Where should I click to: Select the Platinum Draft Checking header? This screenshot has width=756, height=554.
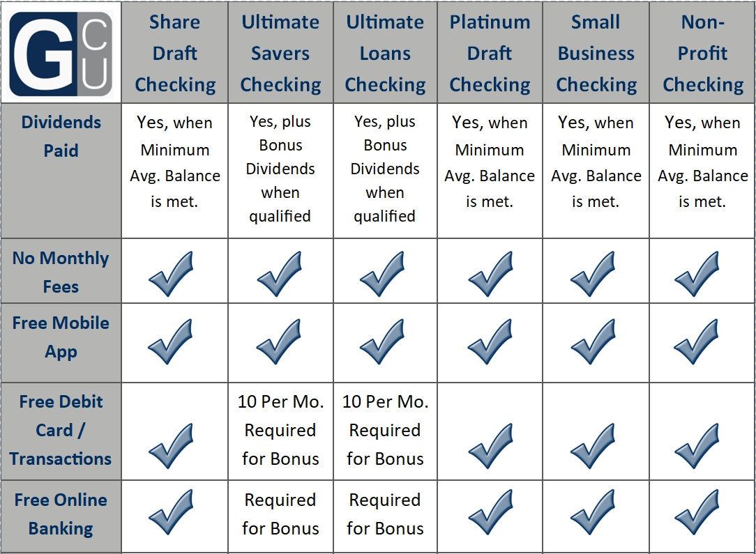490,53
